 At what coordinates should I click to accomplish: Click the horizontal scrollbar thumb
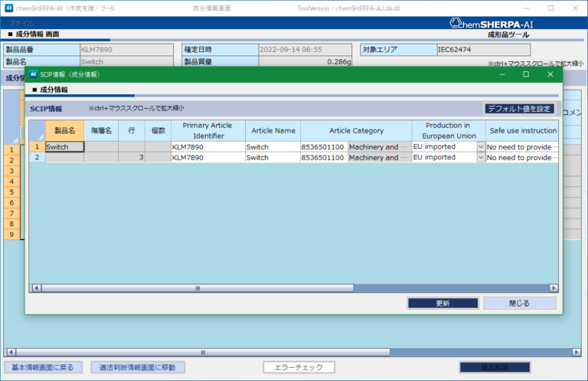[198, 288]
